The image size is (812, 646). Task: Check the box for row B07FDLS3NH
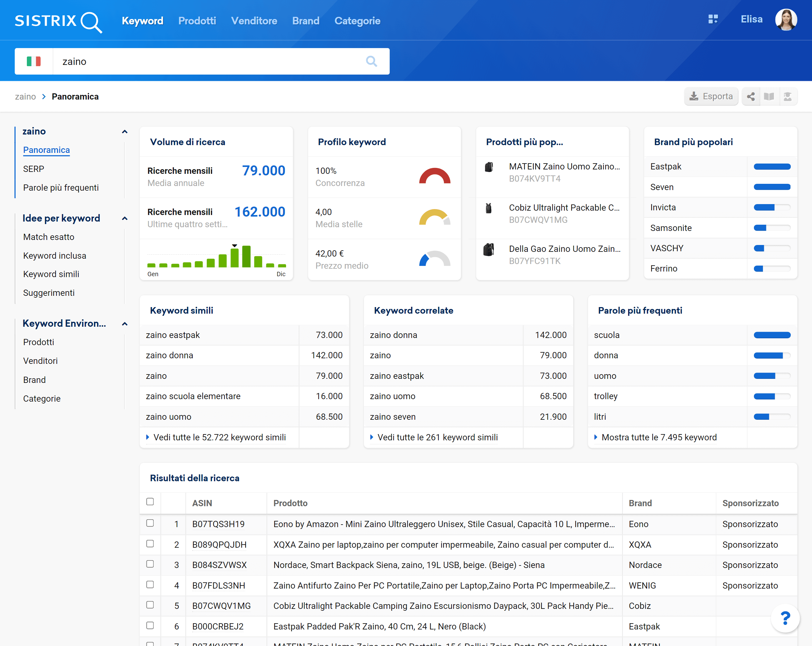[150, 585]
